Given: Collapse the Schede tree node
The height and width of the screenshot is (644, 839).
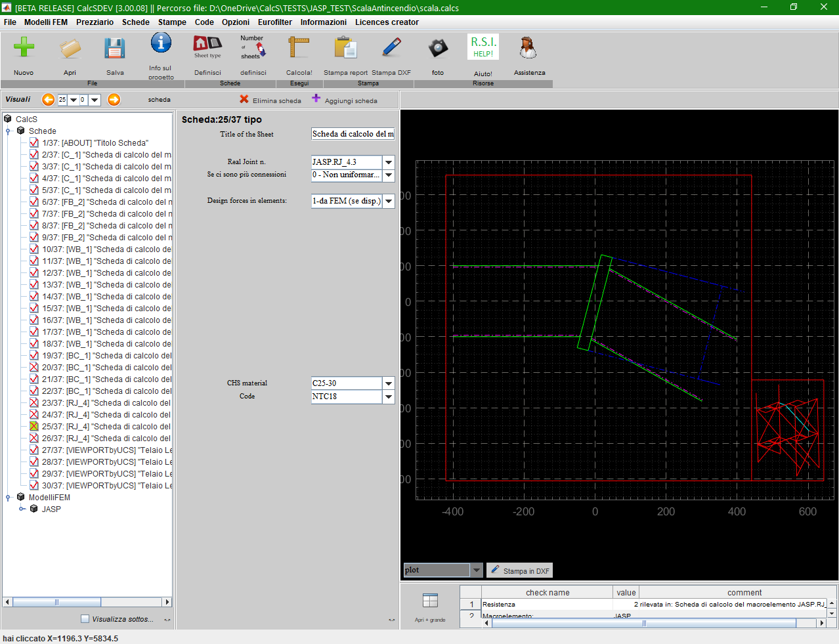Looking at the screenshot, I should [x=8, y=131].
